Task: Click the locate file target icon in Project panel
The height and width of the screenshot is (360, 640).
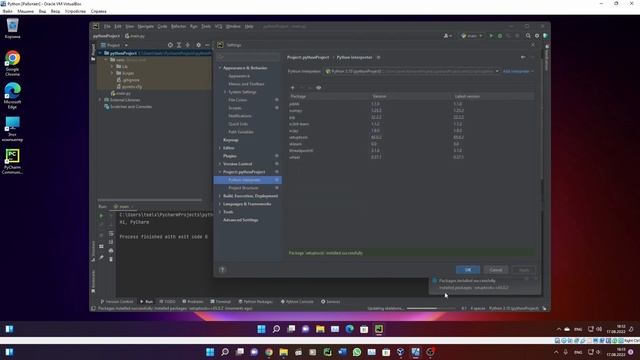Action: coord(170,45)
